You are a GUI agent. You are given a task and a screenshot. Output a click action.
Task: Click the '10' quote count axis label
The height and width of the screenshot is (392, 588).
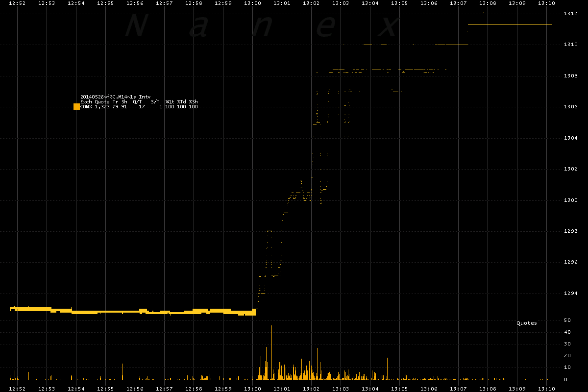pos(567,367)
